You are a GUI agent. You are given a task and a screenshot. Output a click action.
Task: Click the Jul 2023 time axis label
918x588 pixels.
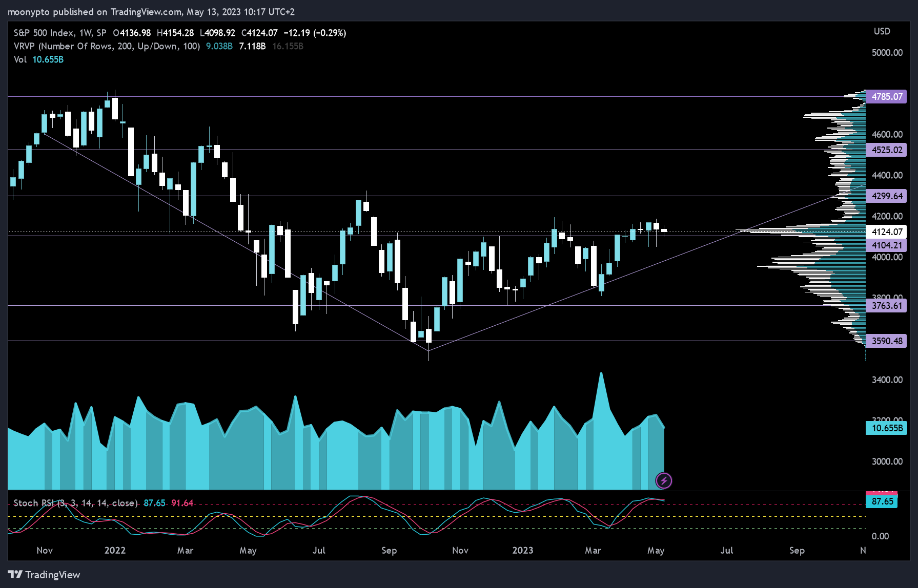click(727, 550)
